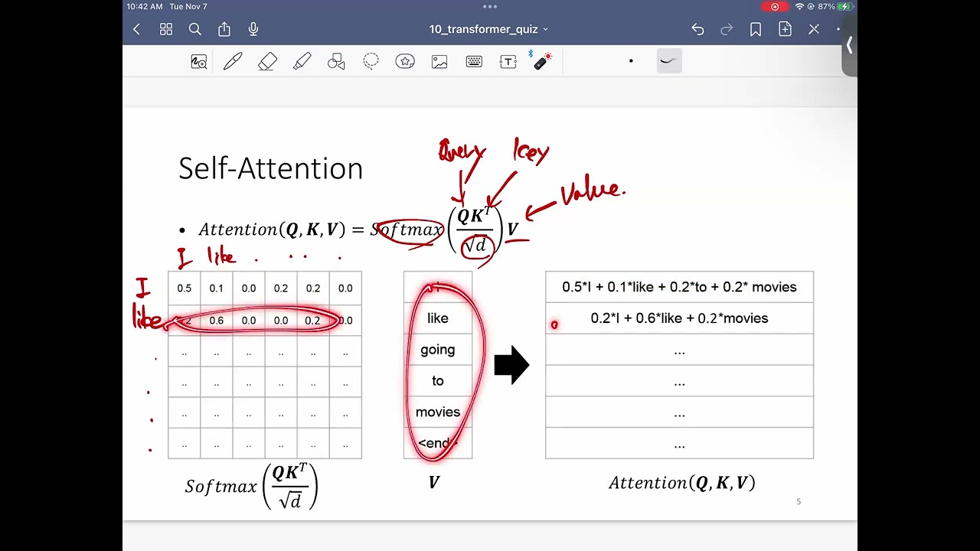Select the Pen tool

[233, 62]
